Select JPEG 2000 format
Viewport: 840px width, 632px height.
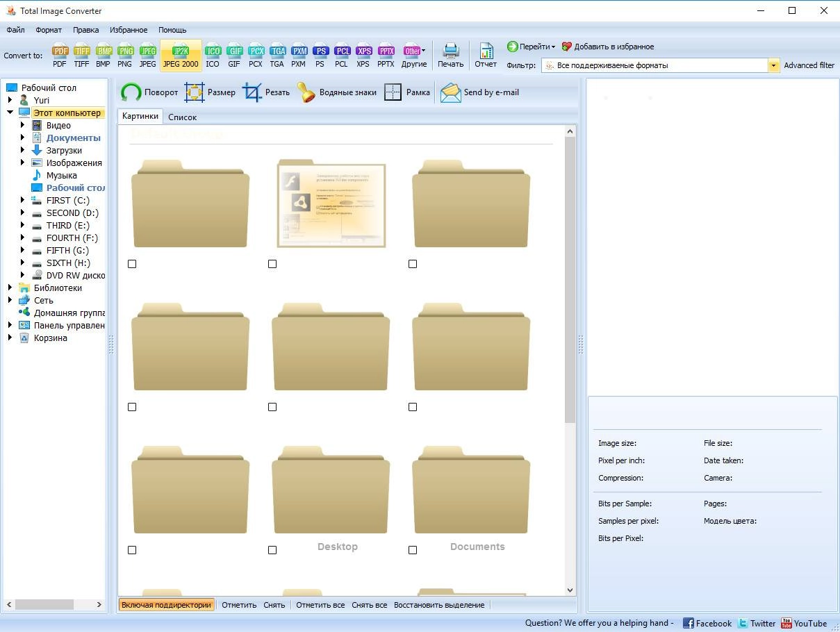tap(181, 56)
